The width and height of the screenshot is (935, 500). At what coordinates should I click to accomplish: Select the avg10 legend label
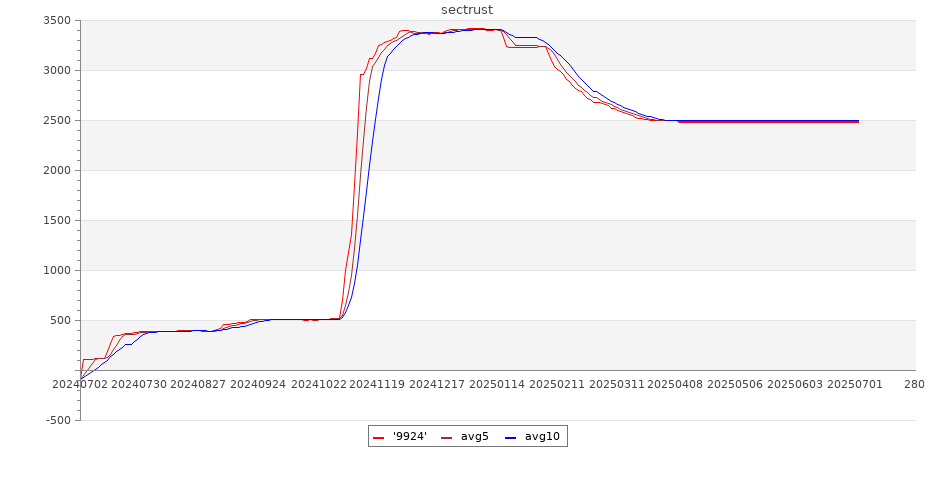[x=543, y=436]
